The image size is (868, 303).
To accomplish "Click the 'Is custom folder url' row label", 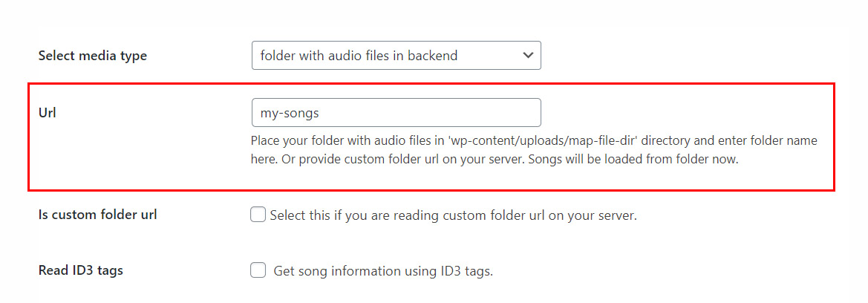I will click(97, 215).
